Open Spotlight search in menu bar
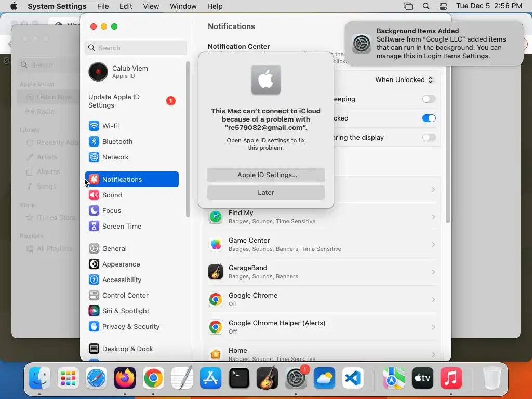532x399 pixels. [426, 6]
